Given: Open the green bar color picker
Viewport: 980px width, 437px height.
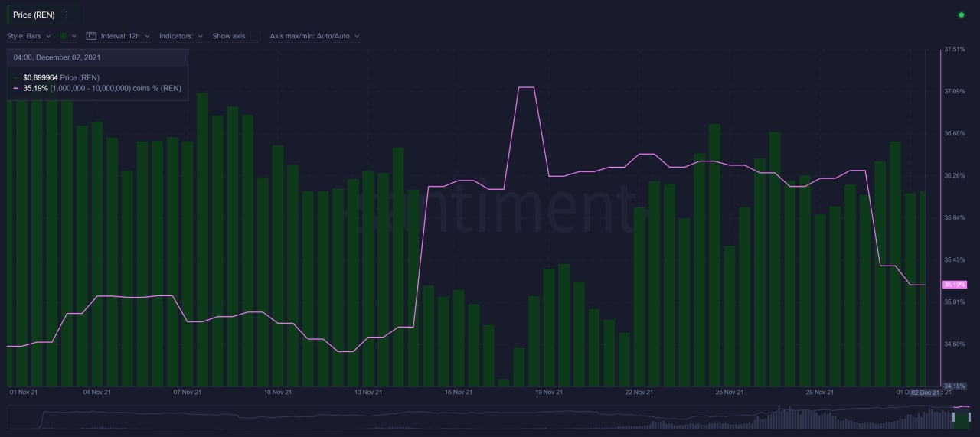Looking at the screenshot, I should (x=68, y=36).
